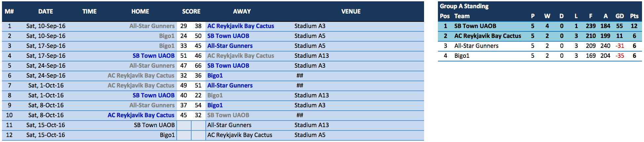Click the VENUE column header
Screen dimensions: 644x142
[351, 11]
